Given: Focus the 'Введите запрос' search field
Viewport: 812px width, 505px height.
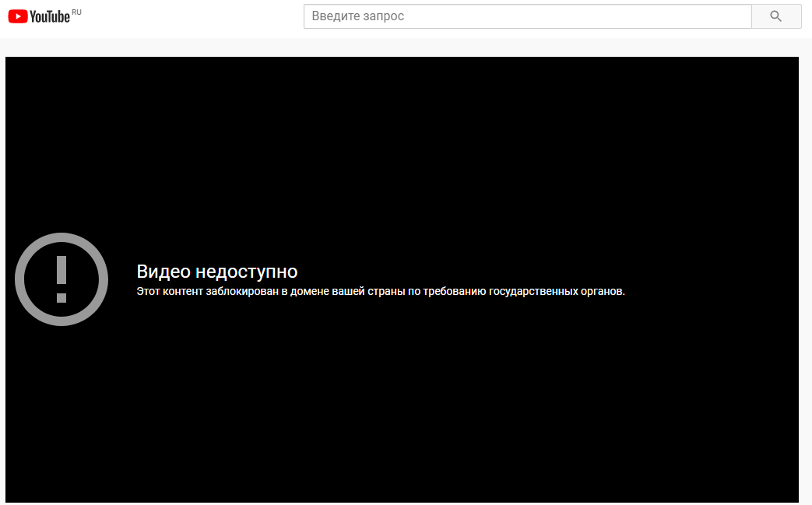Looking at the screenshot, I should [x=527, y=16].
